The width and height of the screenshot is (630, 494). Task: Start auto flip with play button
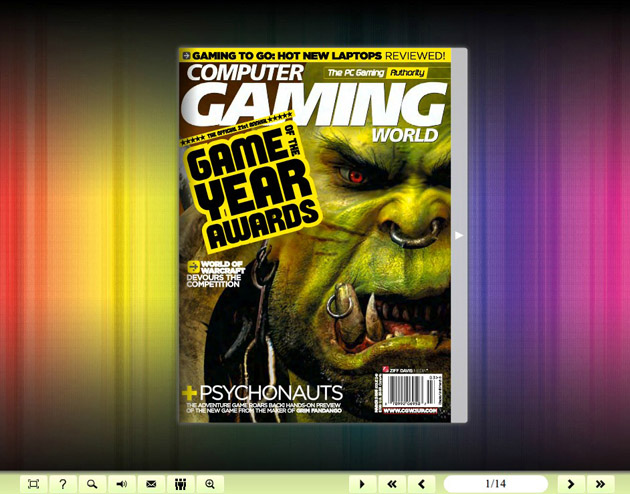tap(362, 484)
